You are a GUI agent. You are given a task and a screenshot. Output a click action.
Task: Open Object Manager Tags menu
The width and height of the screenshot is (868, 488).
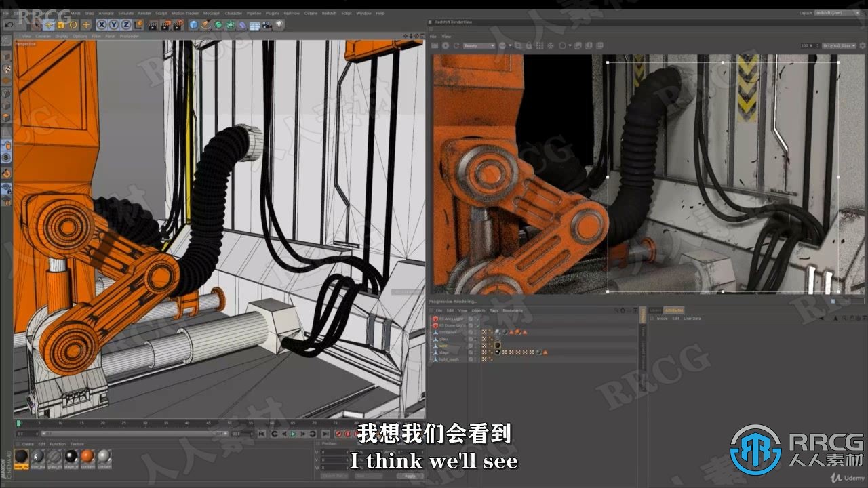pyautogui.click(x=494, y=310)
